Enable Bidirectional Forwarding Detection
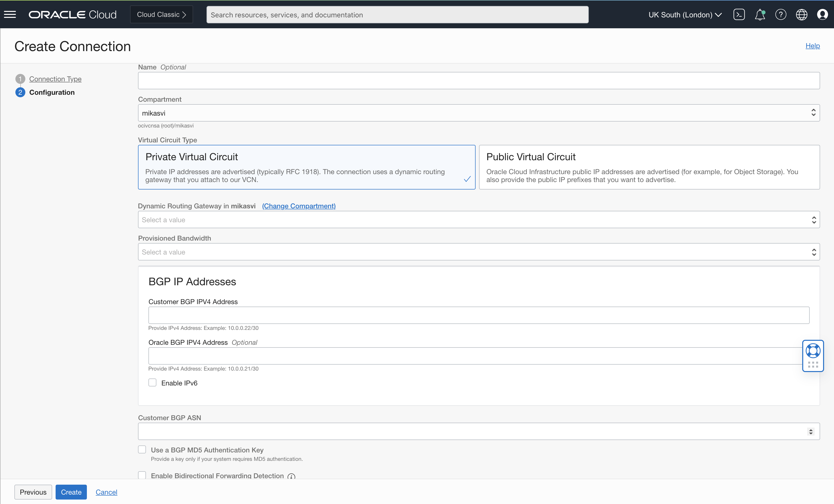Screen dimensions: 834x504 142,475
